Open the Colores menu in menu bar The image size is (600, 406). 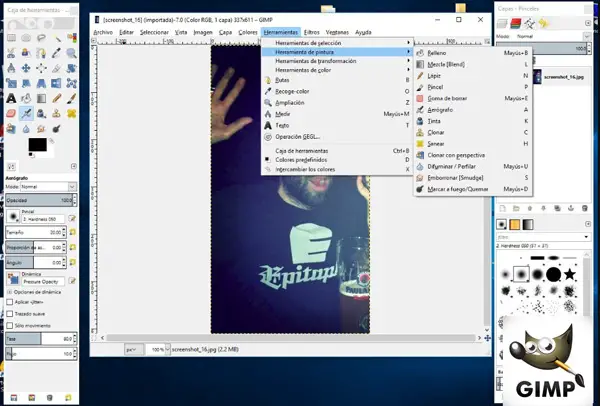[x=248, y=32]
